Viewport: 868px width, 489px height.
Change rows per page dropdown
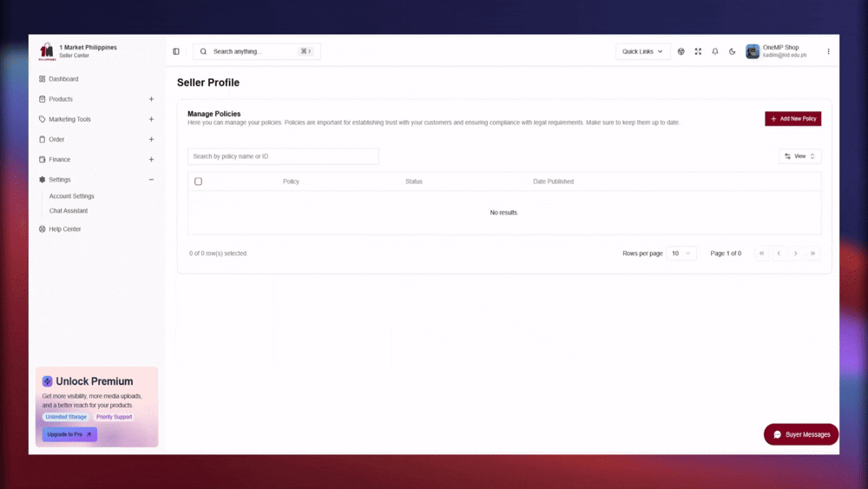pyautogui.click(x=681, y=253)
